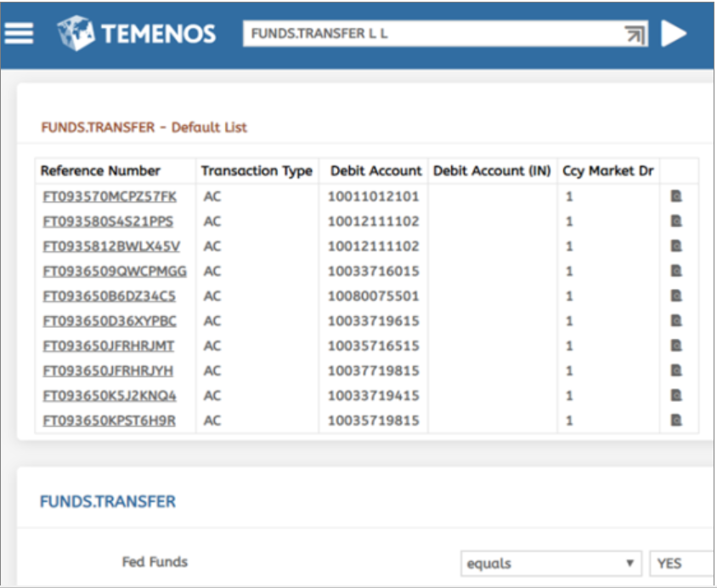The height and width of the screenshot is (588, 717).
Task: View record icon for FT093650KPST6H9R
Action: coord(676,421)
